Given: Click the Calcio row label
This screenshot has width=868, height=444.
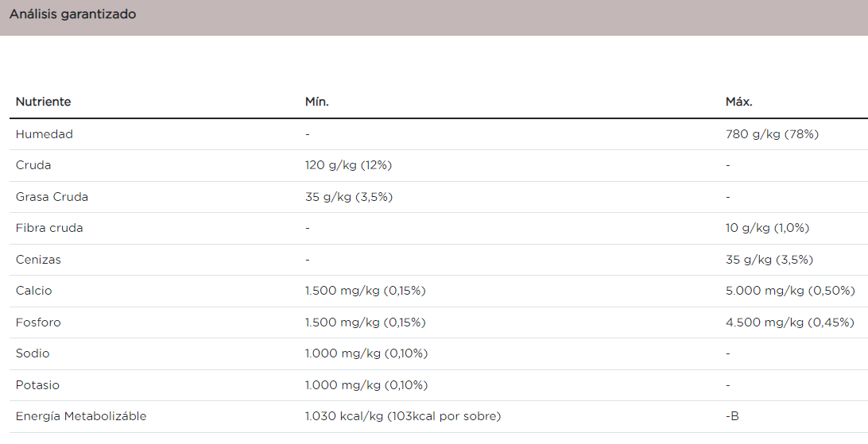Looking at the screenshot, I should coord(33,291).
